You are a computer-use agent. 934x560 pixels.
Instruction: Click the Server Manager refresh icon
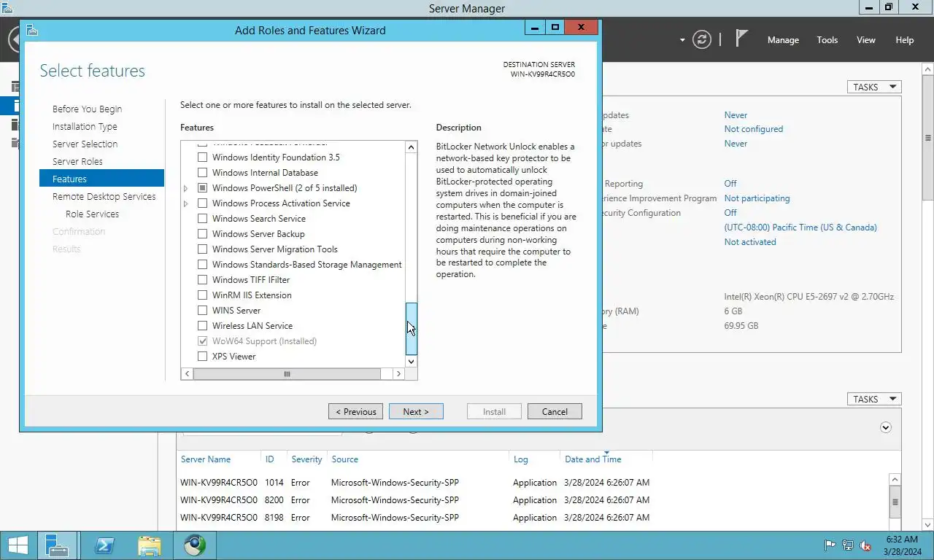click(701, 39)
